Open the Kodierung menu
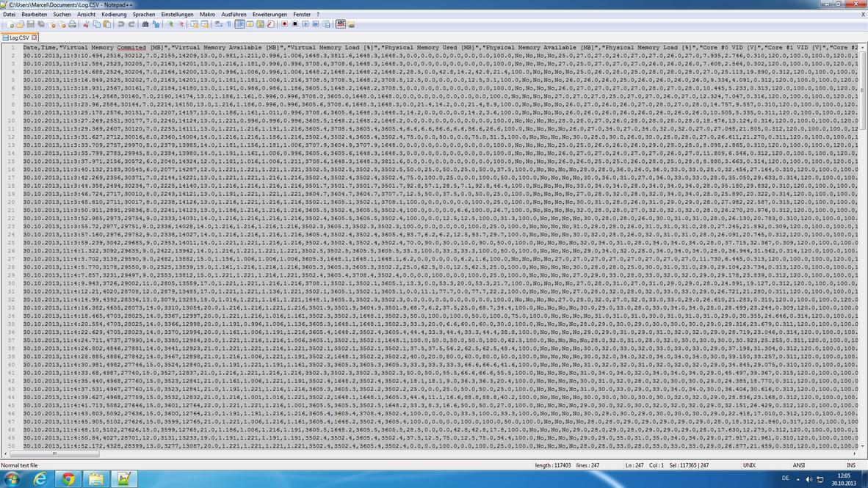The image size is (868, 488). coord(114,15)
